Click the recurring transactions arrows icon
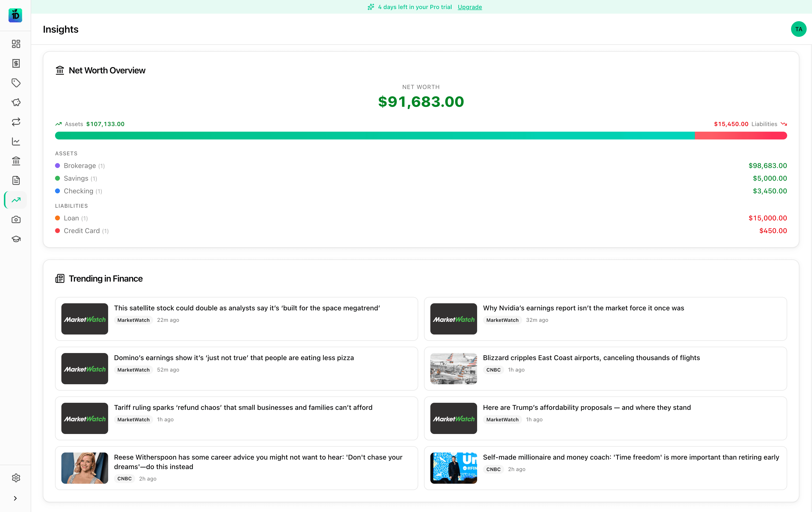 pos(16,122)
